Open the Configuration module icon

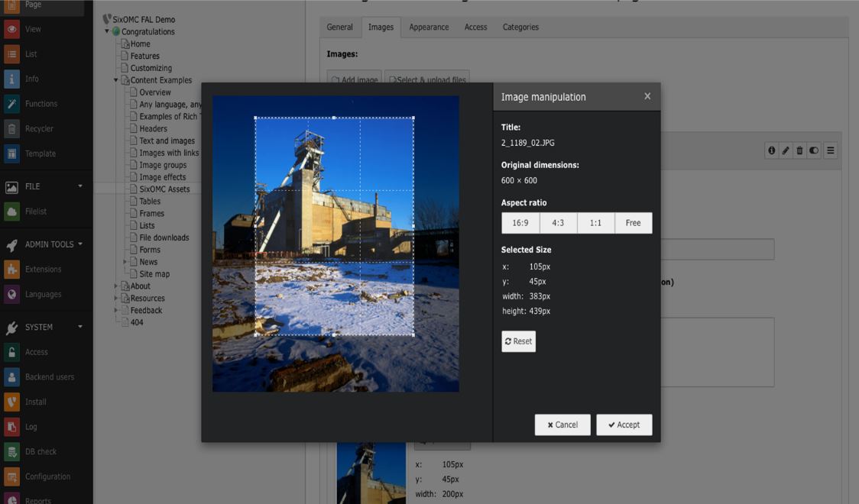pyautogui.click(x=11, y=477)
